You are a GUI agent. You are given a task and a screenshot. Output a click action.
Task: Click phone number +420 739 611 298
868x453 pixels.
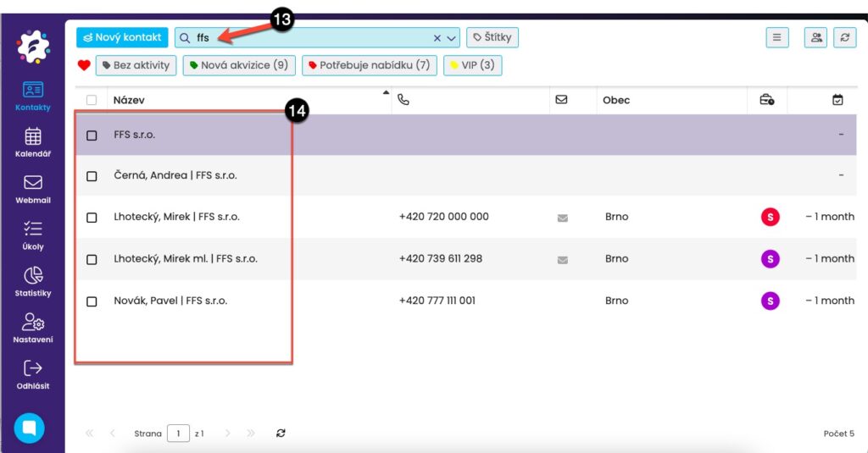click(441, 259)
